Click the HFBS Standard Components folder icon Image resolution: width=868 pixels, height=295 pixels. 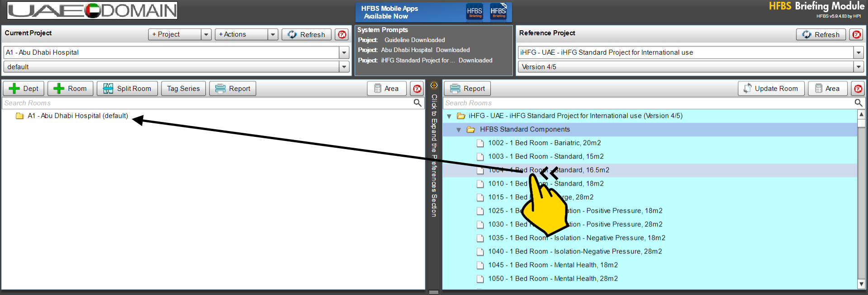[x=471, y=130]
